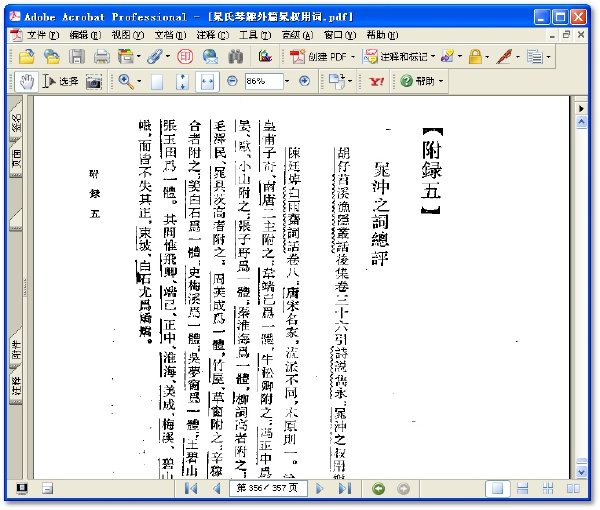The image size is (600, 510).
Task: Open the 帮助 menu in the menu bar
Action: pos(382,35)
